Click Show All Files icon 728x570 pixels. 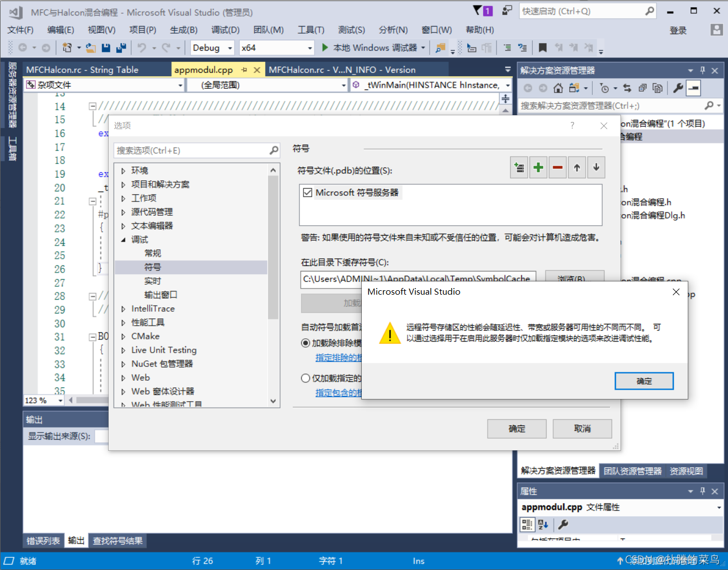pos(657,88)
